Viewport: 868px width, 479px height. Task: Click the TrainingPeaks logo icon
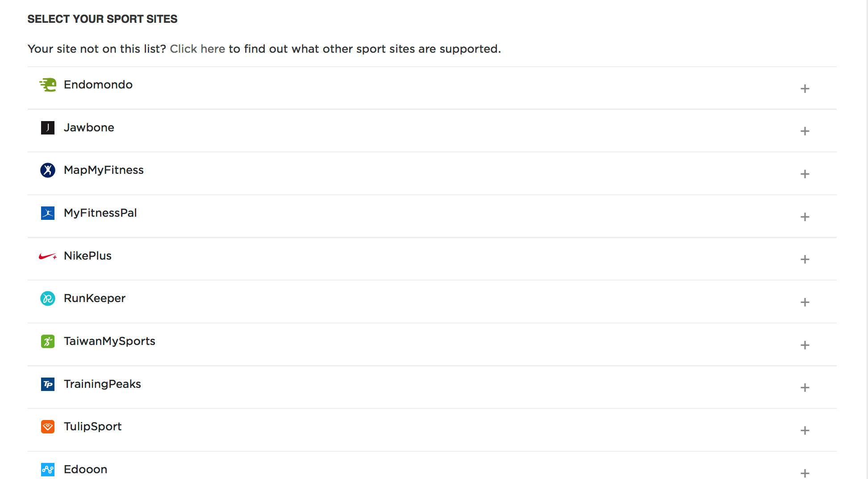pos(48,384)
